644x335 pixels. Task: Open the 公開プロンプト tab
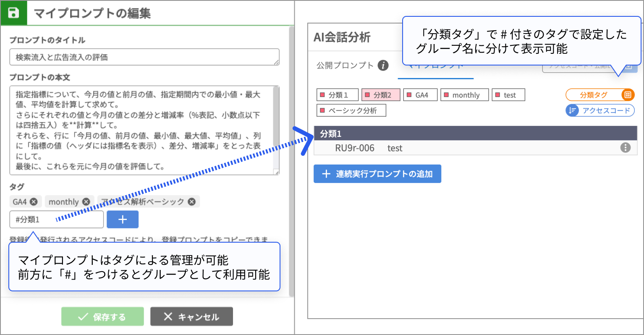pyautogui.click(x=345, y=65)
